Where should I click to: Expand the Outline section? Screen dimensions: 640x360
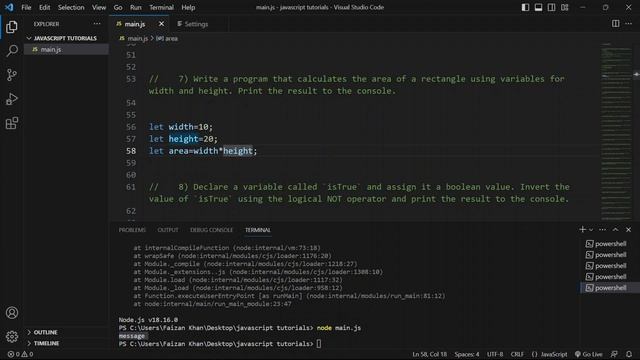coord(65,332)
